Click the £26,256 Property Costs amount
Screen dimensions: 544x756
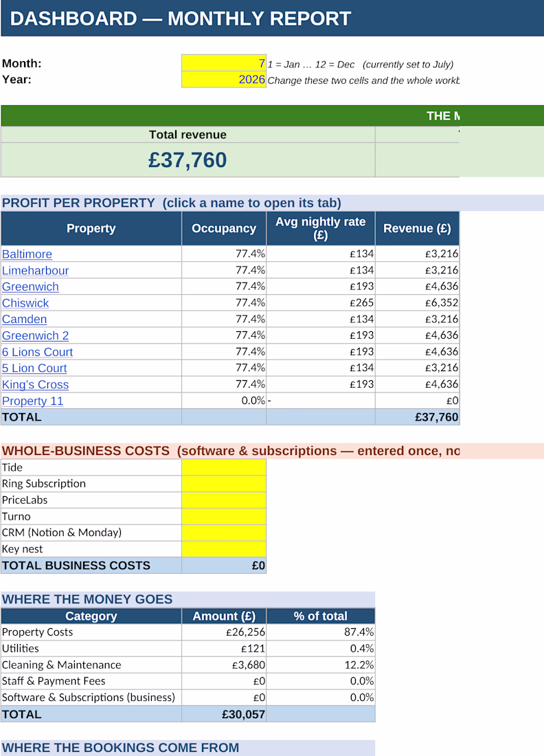(223, 632)
